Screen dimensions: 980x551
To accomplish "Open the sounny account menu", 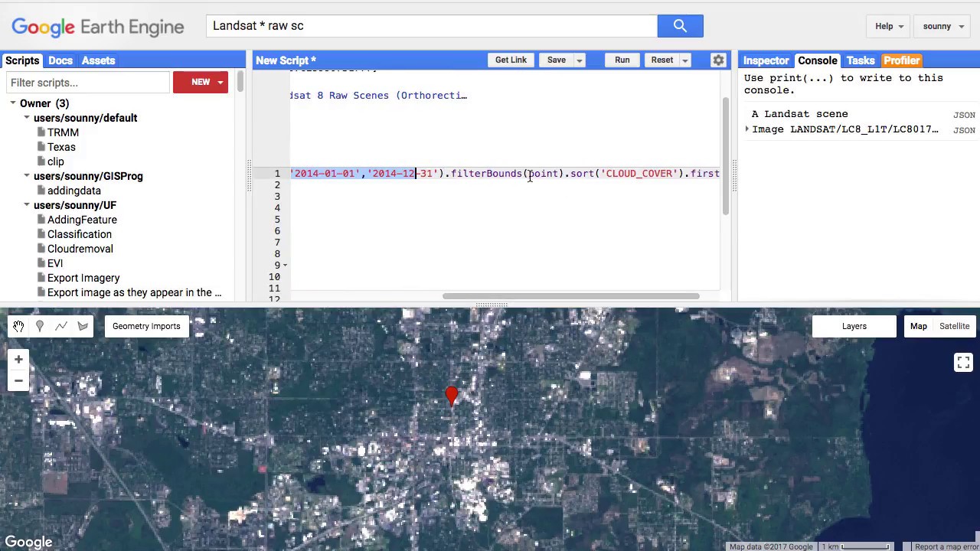I will coord(942,26).
